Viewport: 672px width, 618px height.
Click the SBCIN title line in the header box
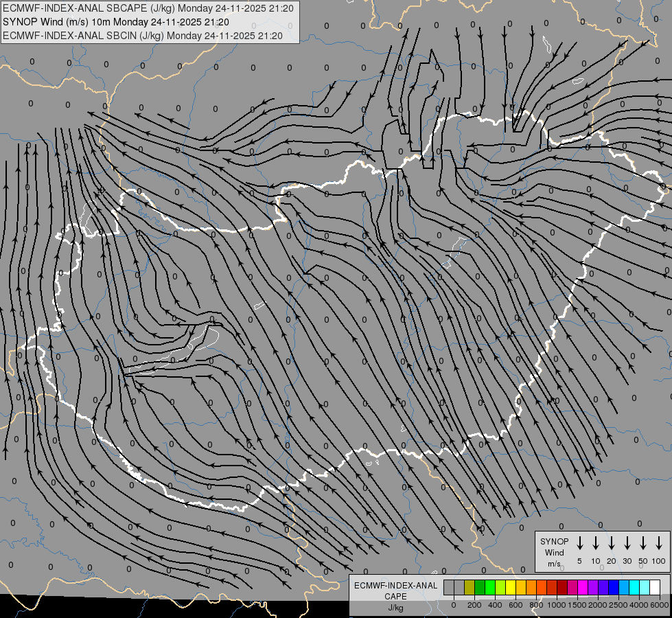point(143,36)
